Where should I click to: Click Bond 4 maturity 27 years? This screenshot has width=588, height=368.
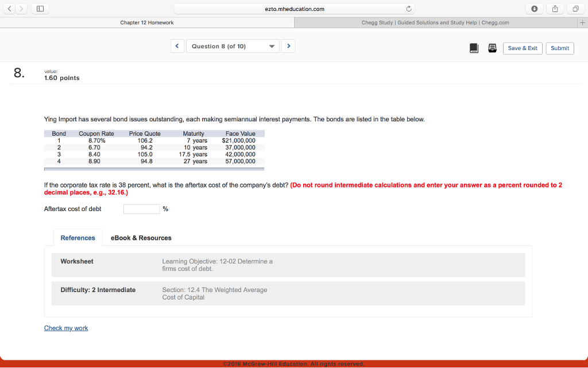click(x=195, y=162)
